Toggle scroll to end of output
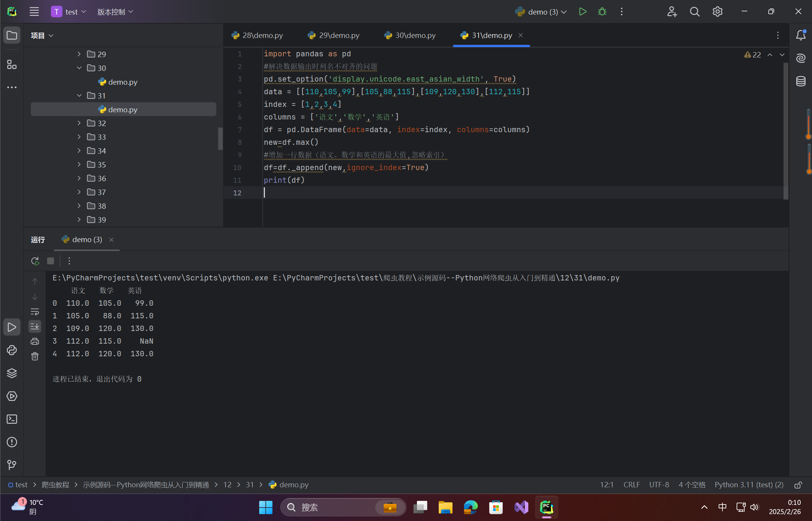This screenshot has height=521, width=812. [35, 326]
